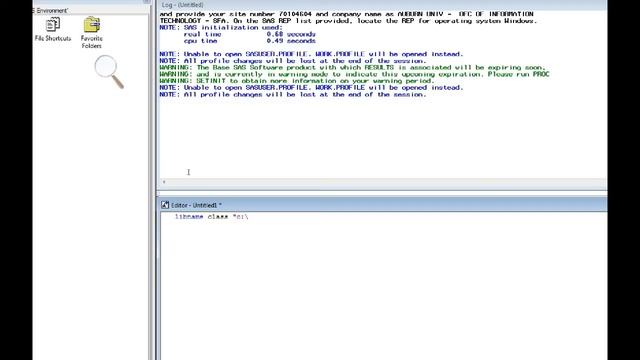
Task: Click the WARNING line mentioning SETINIT
Action: point(297,81)
